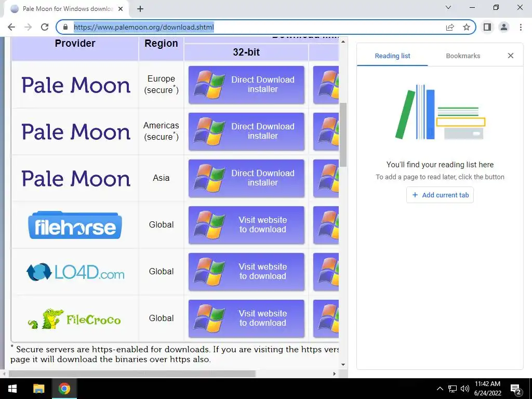Viewport: 532px width, 399px height.
Task: Click Pale Moon logo in Americas row
Action: [x=76, y=132]
